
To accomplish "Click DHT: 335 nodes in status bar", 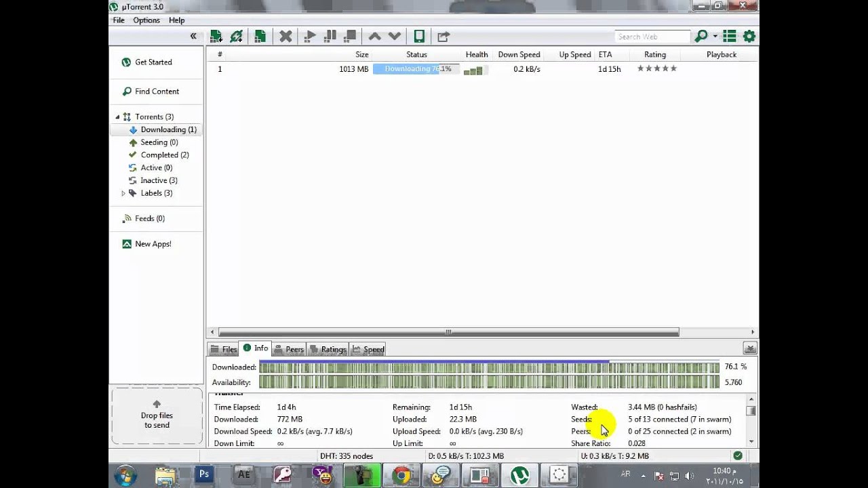I will 347,456.
